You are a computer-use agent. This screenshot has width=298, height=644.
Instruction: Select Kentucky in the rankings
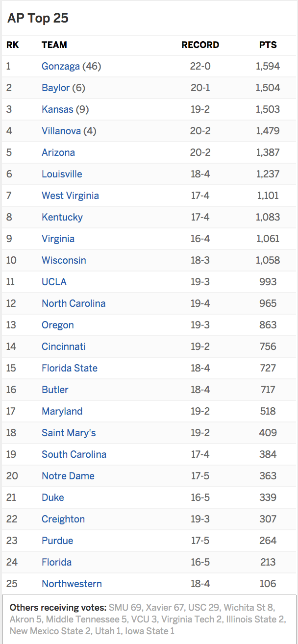pos(62,217)
